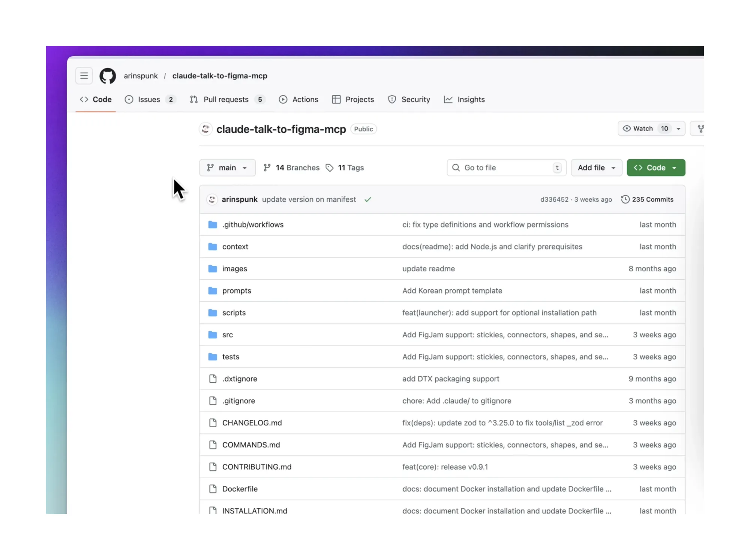The height and width of the screenshot is (560, 750).
Task: Open the hamburger navigation menu
Action: click(84, 76)
